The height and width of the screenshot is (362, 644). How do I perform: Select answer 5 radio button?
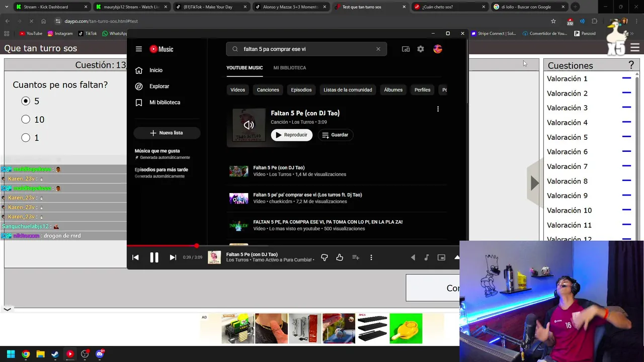click(x=26, y=101)
